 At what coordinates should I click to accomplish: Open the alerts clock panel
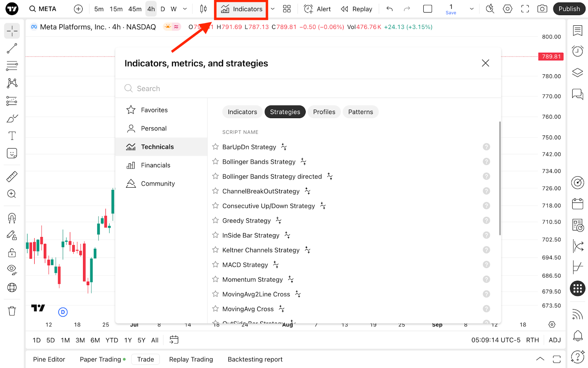coord(578,51)
